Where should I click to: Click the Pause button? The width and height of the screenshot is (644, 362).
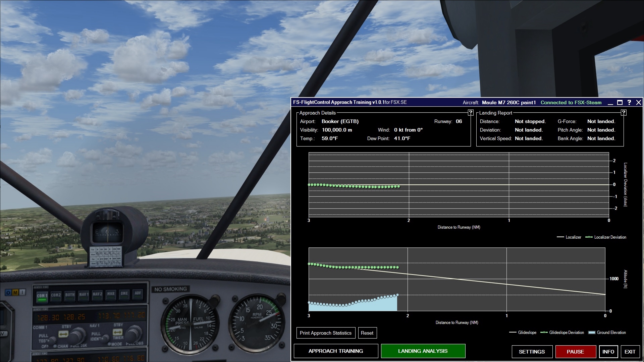575,351
